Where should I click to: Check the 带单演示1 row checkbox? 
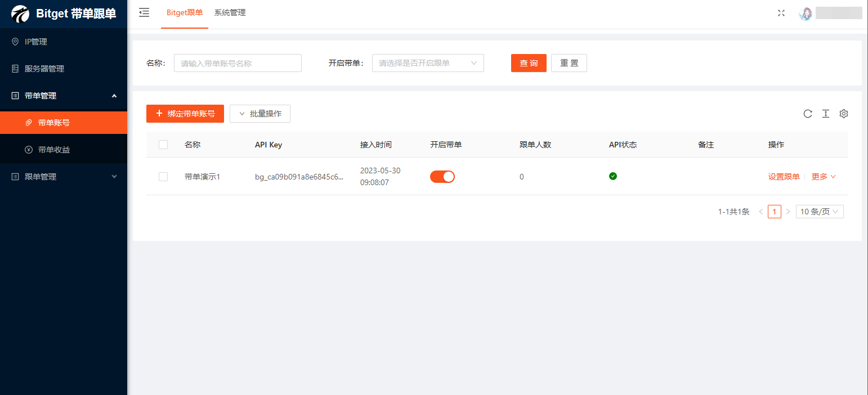(x=163, y=177)
